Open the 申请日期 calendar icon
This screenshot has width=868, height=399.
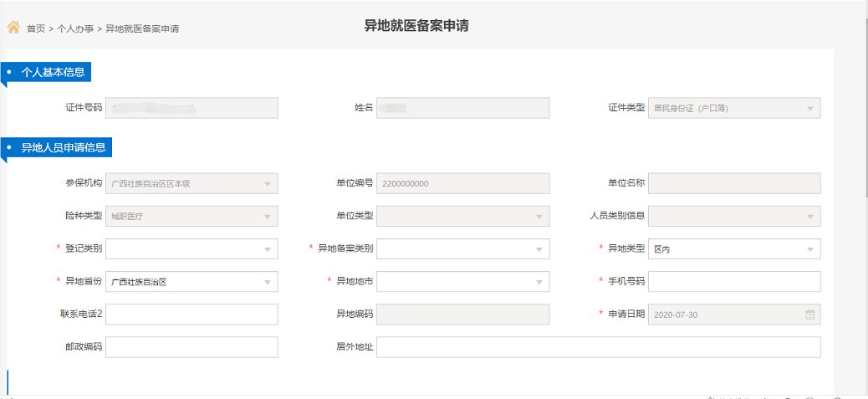point(809,315)
